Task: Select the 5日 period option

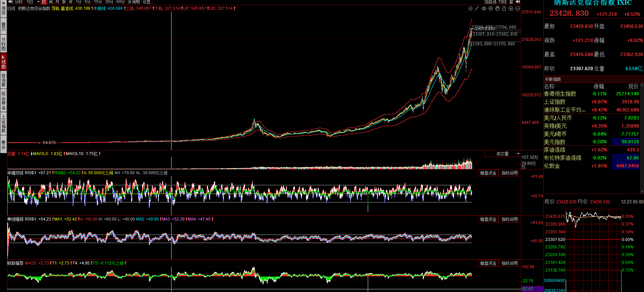Action: coord(30,2)
